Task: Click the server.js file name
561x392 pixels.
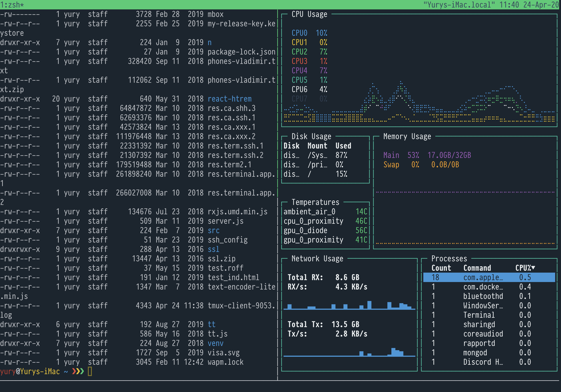Action: (226, 221)
